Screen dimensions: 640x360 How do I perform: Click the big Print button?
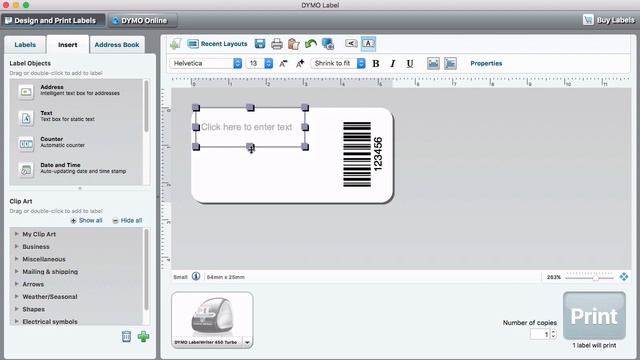coord(594,316)
